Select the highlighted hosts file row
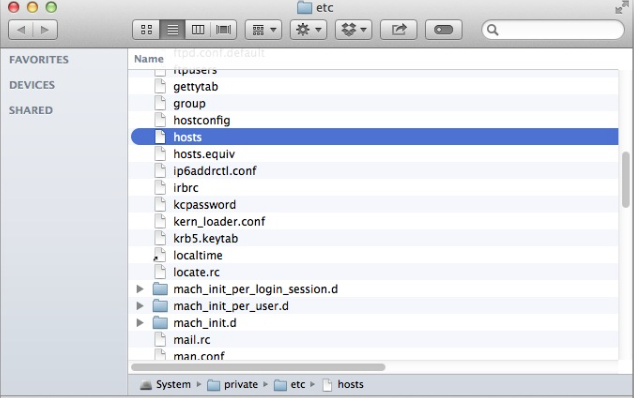This screenshot has width=634, height=398. pyautogui.click(x=374, y=137)
